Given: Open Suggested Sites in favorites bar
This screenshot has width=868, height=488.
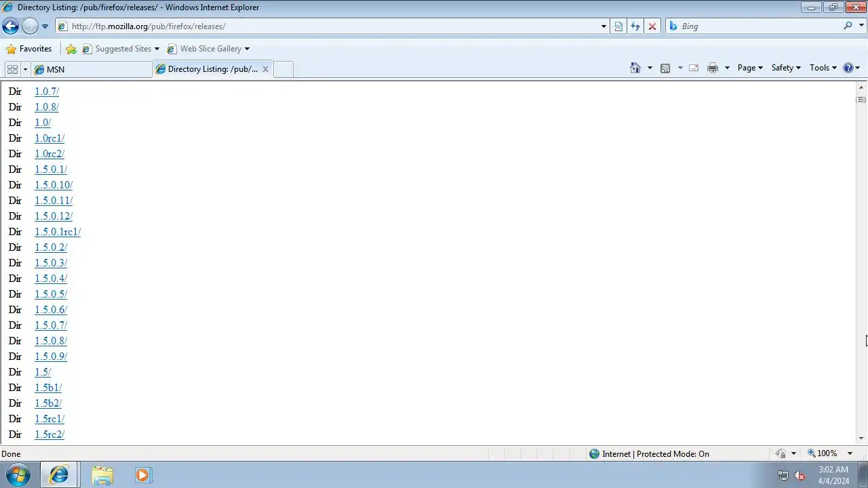Looking at the screenshot, I should pyautogui.click(x=121, y=49).
